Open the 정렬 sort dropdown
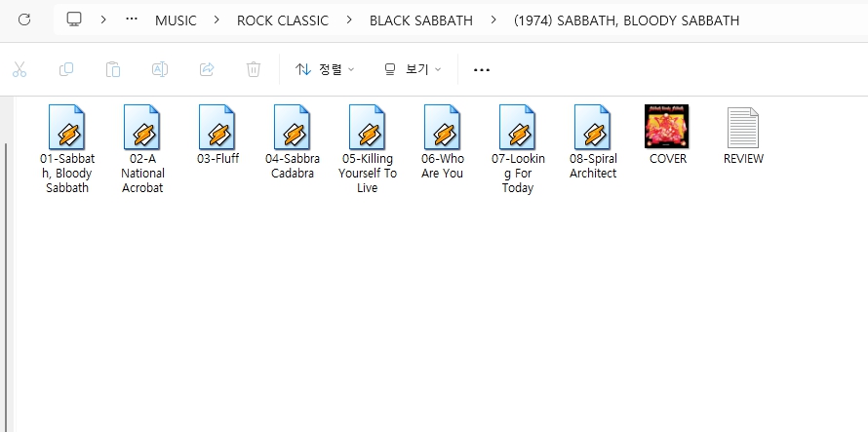Screen dimensions: 868x432 [x=325, y=69]
